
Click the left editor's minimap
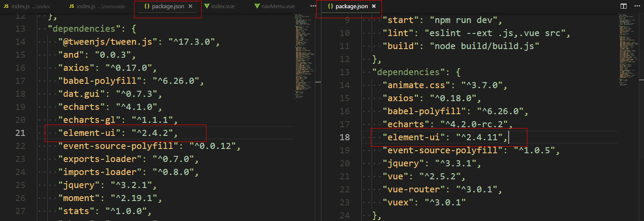(304, 56)
